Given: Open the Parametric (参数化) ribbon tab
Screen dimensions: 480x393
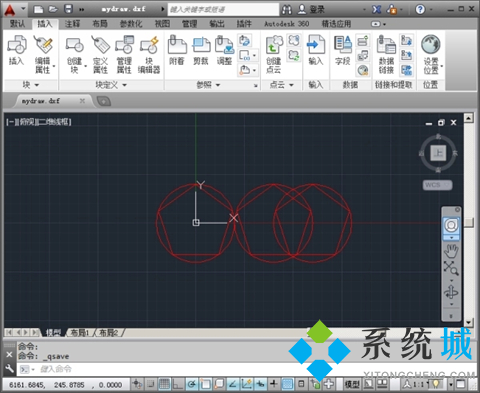Looking at the screenshot, I should [x=131, y=24].
